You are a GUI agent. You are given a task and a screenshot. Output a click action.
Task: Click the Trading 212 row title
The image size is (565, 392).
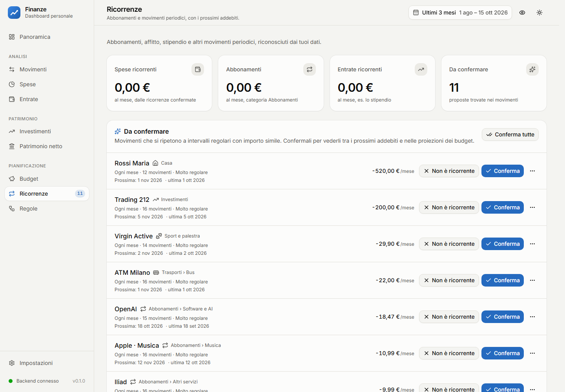132,200
